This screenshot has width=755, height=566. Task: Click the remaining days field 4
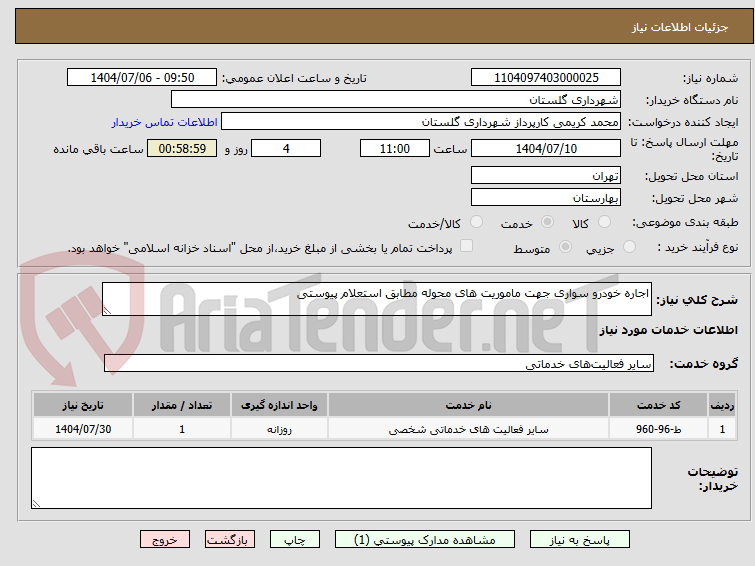pos(286,148)
